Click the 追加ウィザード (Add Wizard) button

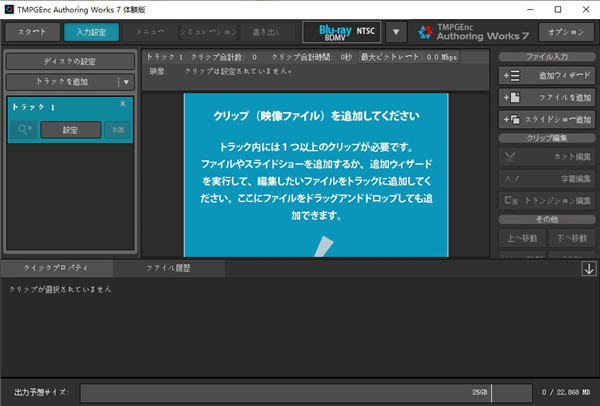[546, 75]
